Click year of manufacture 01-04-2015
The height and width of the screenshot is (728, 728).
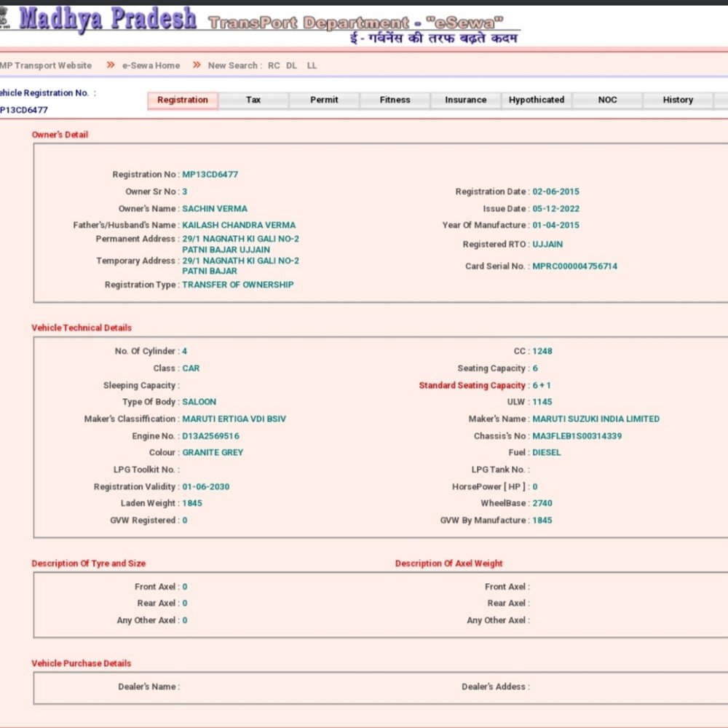(x=555, y=225)
